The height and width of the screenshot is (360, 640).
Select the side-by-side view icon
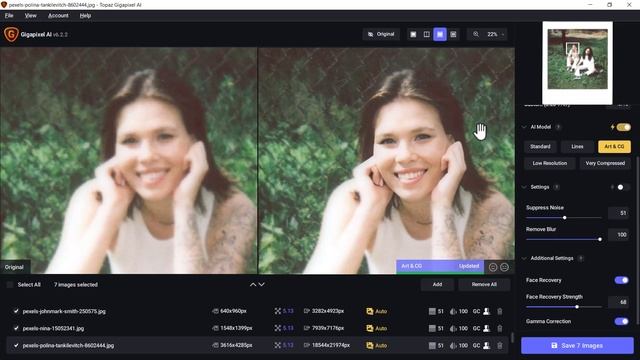pos(440,34)
